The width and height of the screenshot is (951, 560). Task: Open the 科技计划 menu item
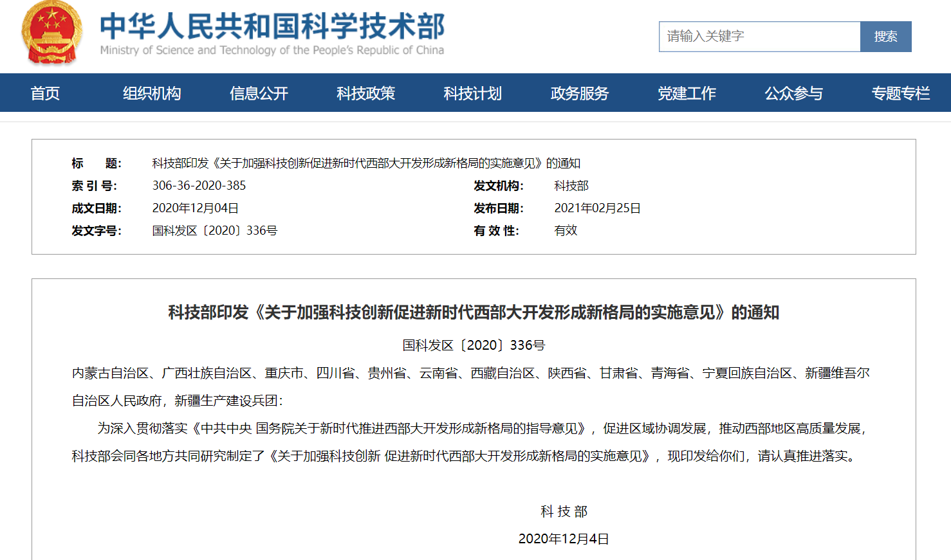472,93
